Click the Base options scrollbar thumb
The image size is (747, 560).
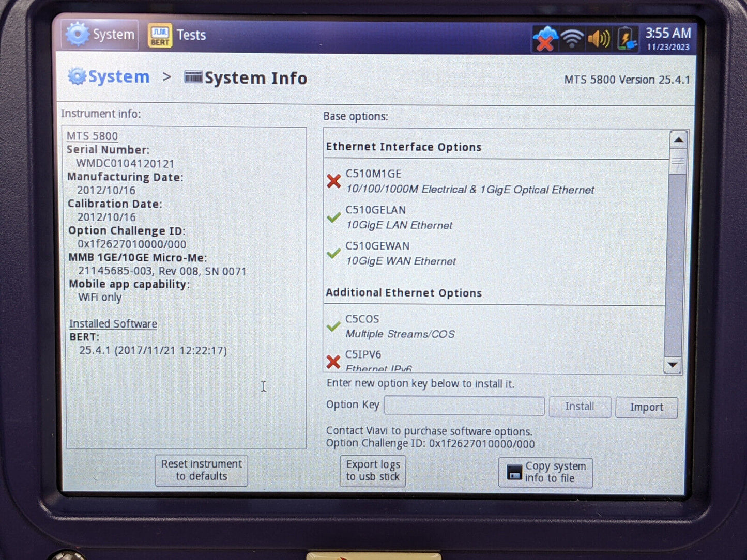[678, 163]
